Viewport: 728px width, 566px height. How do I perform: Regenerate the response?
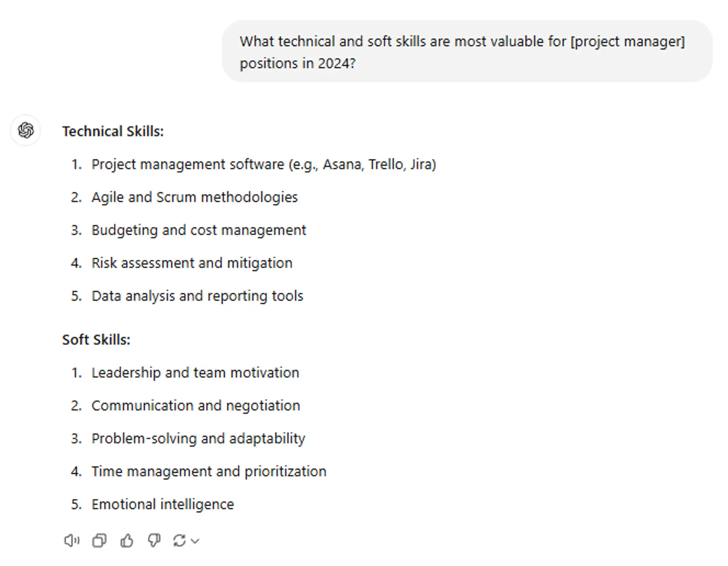[x=179, y=540]
